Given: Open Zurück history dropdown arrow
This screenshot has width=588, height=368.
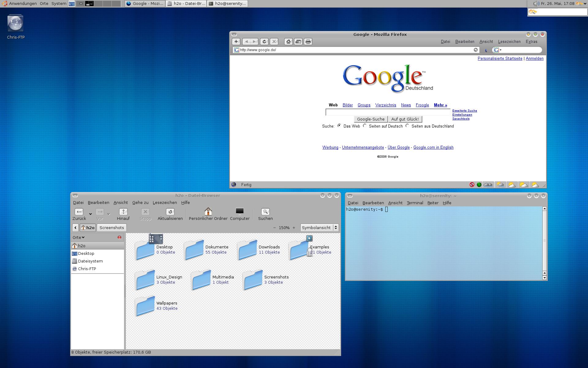Looking at the screenshot, I should [x=90, y=214].
